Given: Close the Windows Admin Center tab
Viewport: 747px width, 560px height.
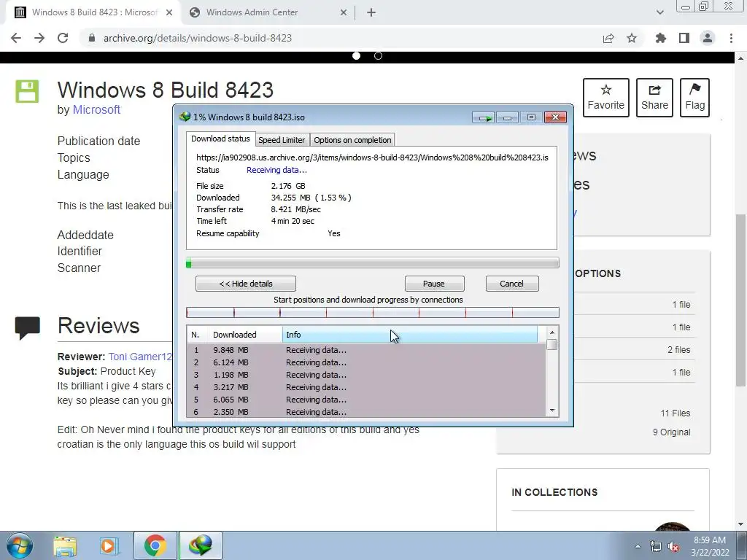Looking at the screenshot, I should point(344,12).
